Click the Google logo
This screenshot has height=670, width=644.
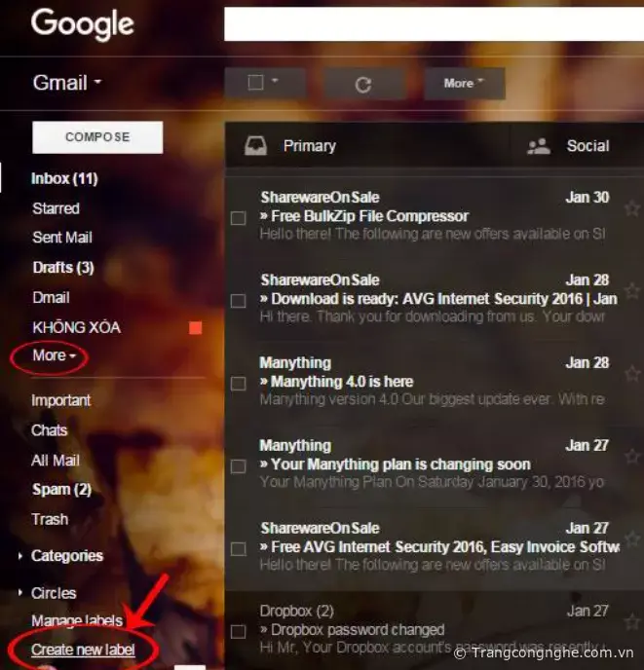81,23
